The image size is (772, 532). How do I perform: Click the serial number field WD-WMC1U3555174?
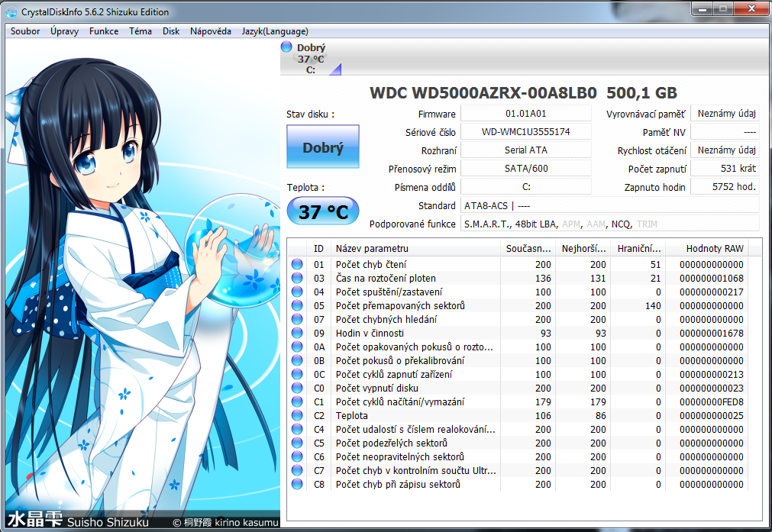coord(526,132)
